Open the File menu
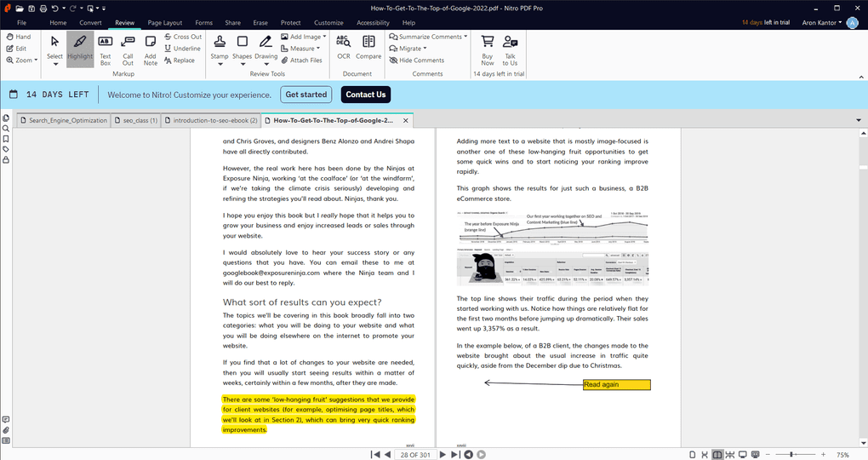 21,23
